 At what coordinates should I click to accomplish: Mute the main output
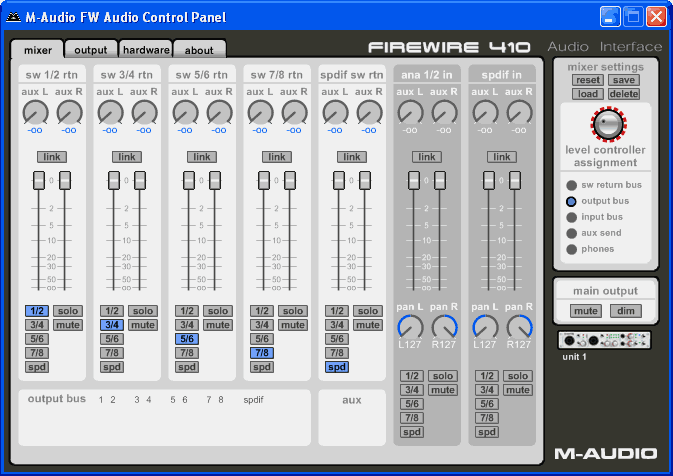pos(586,311)
